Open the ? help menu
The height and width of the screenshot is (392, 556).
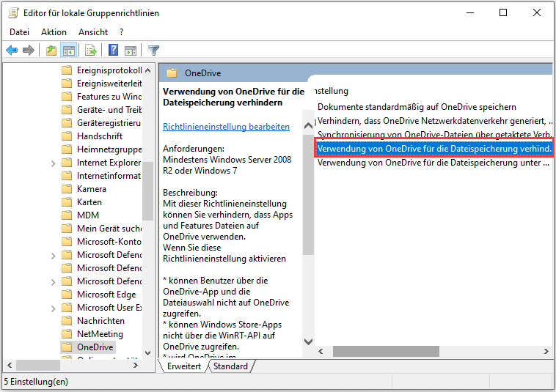pos(121,32)
